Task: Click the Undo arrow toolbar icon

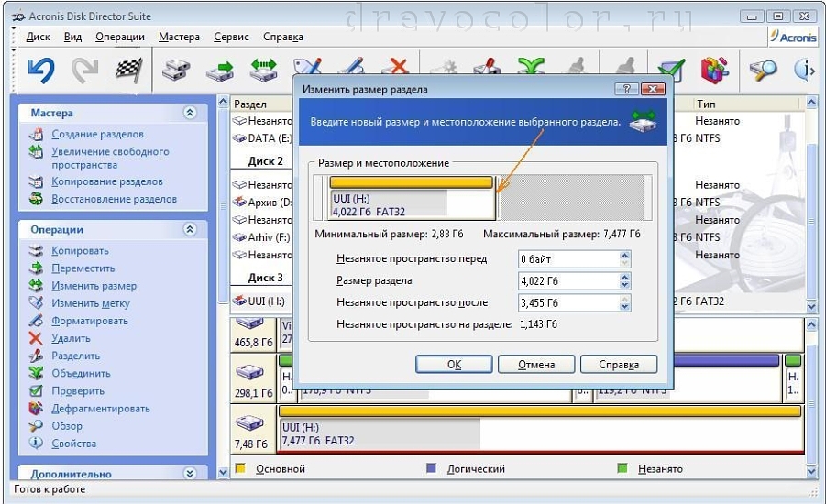Action: coord(41,71)
